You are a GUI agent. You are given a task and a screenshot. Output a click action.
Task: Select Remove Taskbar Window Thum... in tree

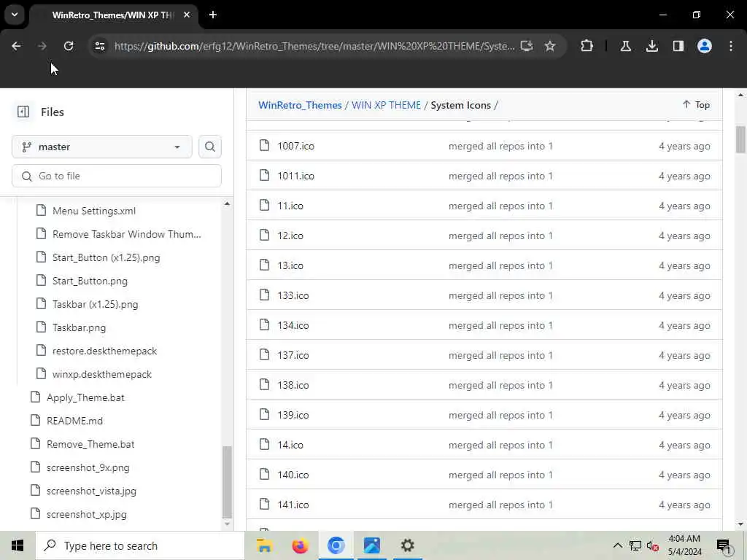(x=127, y=234)
